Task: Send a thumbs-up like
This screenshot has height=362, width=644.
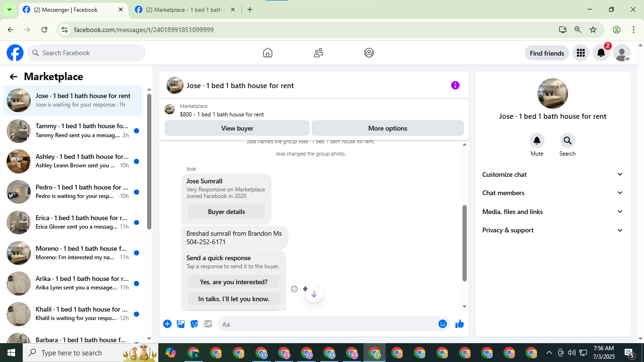Action: (460, 324)
